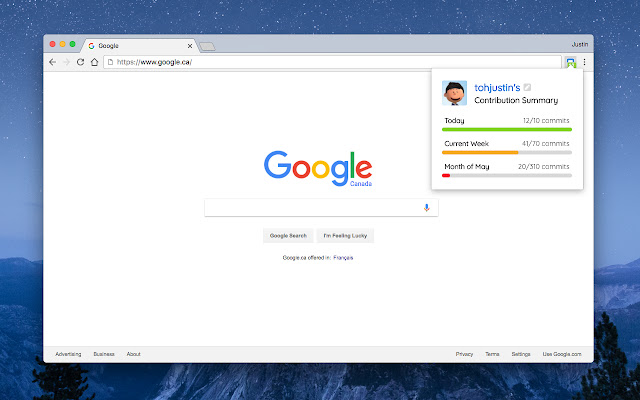Minimize the window with yellow button

click(x=62, y=44)
